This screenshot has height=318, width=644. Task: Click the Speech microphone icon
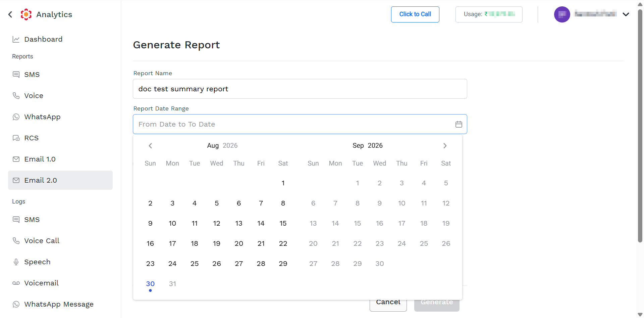tap(16, 262)
